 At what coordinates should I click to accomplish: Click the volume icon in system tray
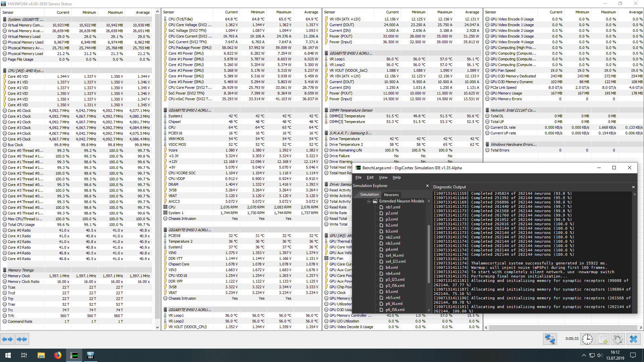[x=600, y=355]
